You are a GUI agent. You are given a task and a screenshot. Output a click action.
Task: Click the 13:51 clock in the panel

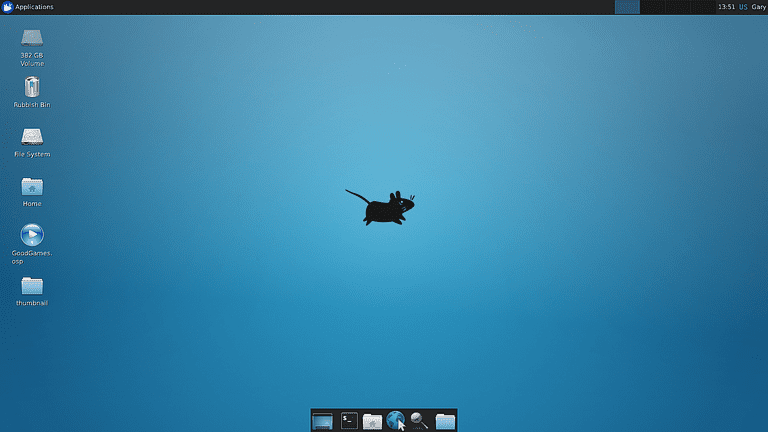tap(726, 7)
